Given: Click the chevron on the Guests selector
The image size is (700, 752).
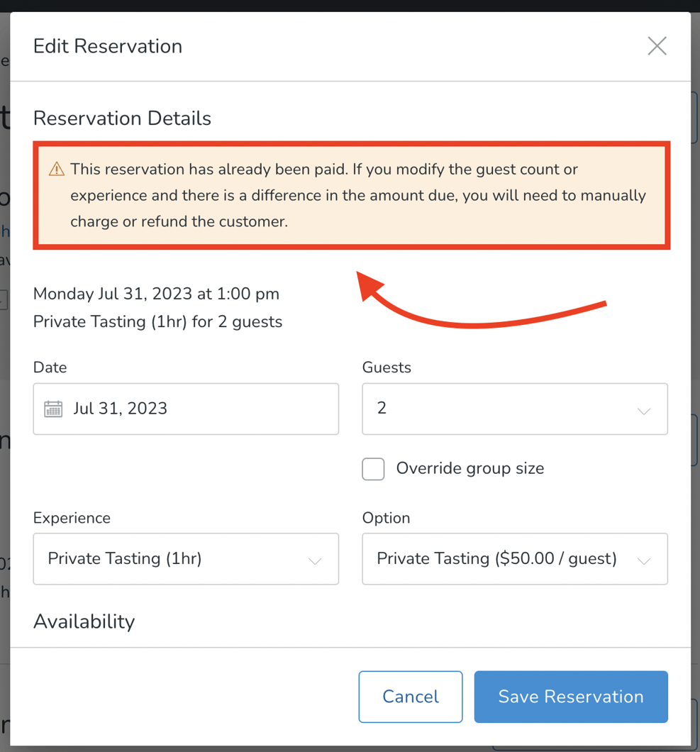Looking at the screenshot, I should pos(644,410).
